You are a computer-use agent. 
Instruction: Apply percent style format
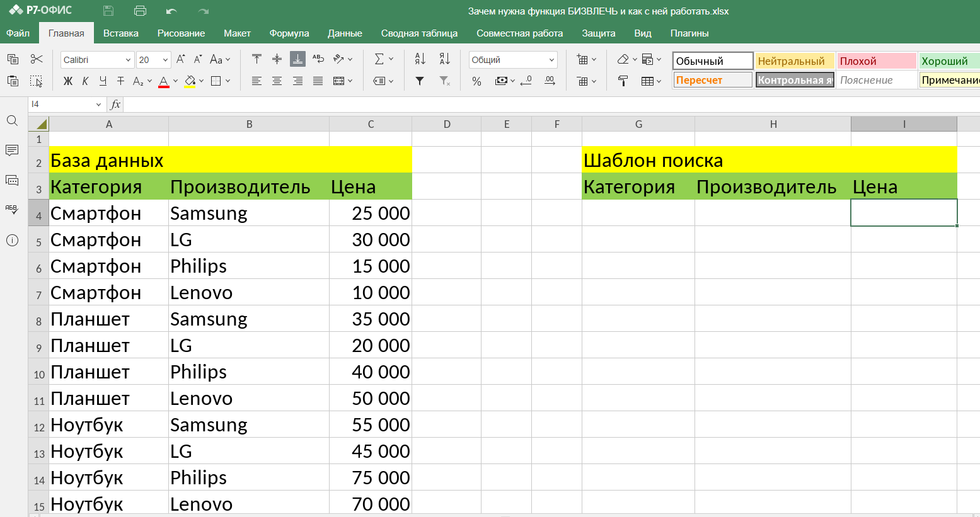tap(477, 81)
